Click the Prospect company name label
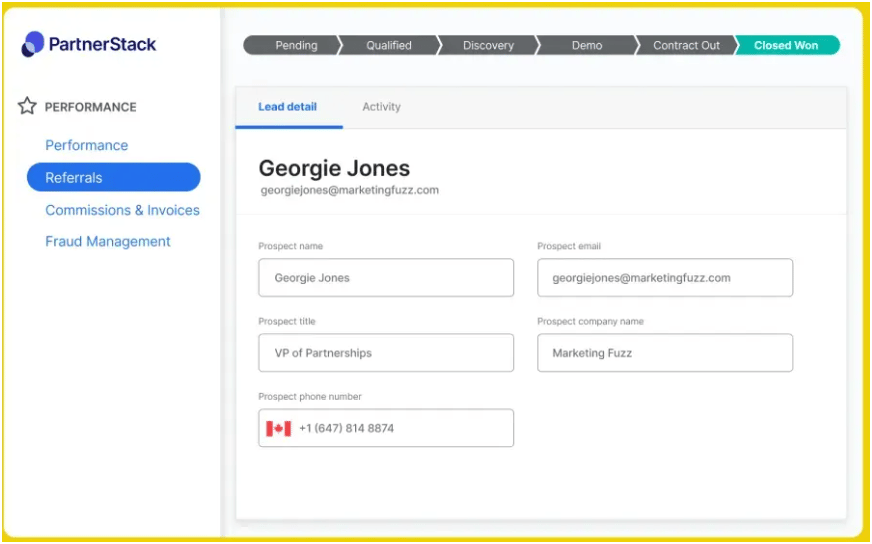The height and width of the screenshot is (544, 872). pos(591,322)
